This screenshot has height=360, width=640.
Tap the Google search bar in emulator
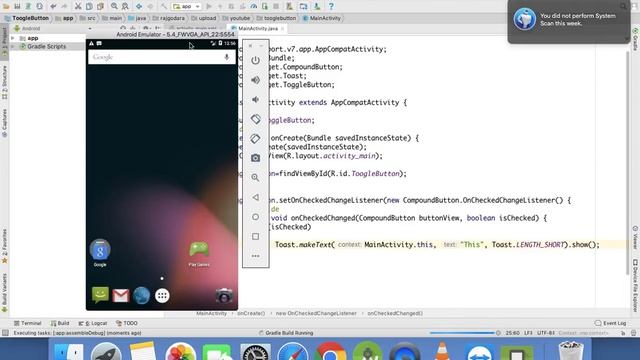(x=162, y=57)
